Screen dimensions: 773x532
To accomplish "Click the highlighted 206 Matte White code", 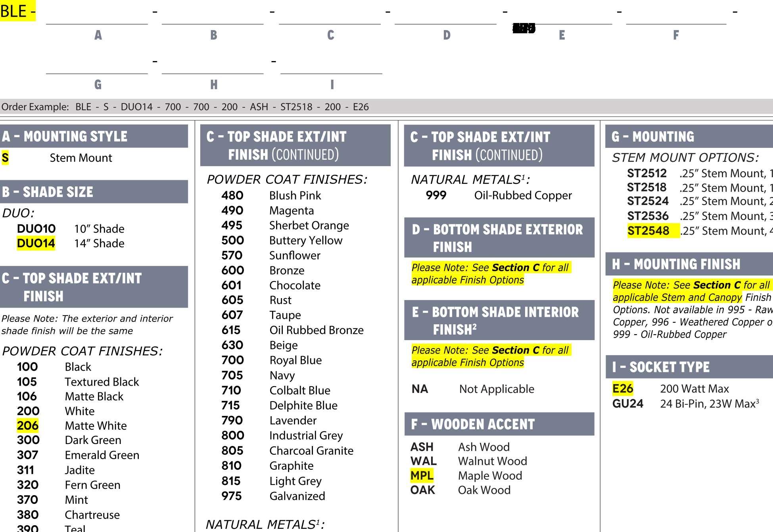I will pos(28,425).
